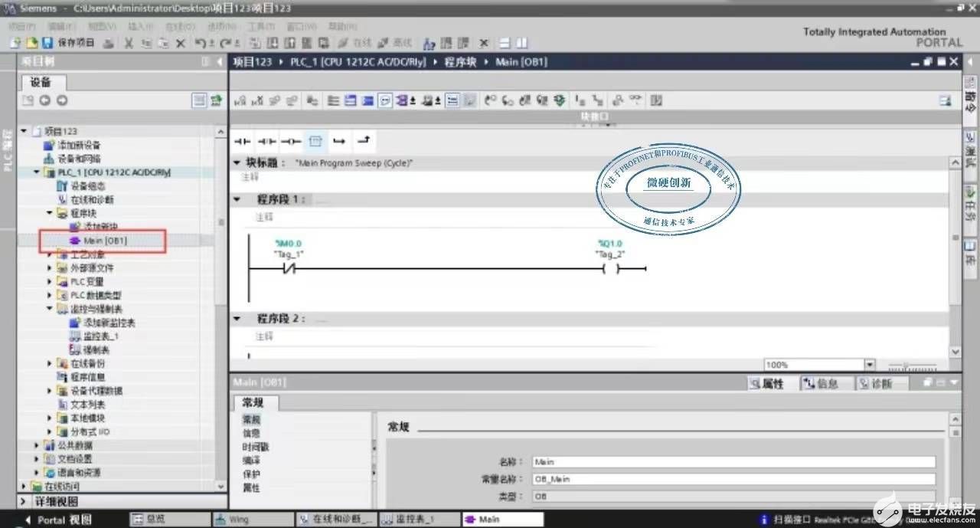Collapse 程序段 1 network
The height and width of the screenshot is (528, 980).
pos(237,199)
